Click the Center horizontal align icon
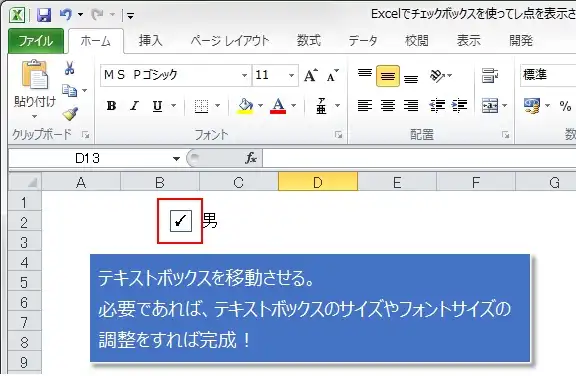Image resolution: width=576 pixels, height=376 pixels. click(388, 106)
